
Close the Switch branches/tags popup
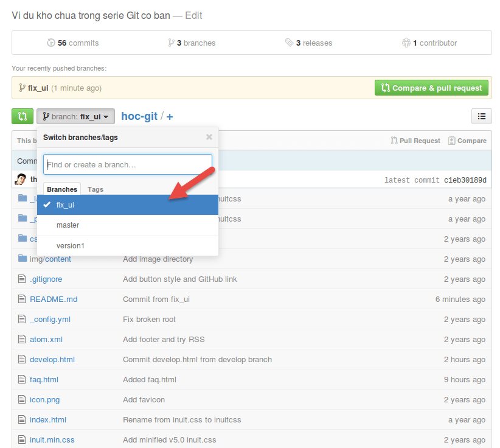209,137
